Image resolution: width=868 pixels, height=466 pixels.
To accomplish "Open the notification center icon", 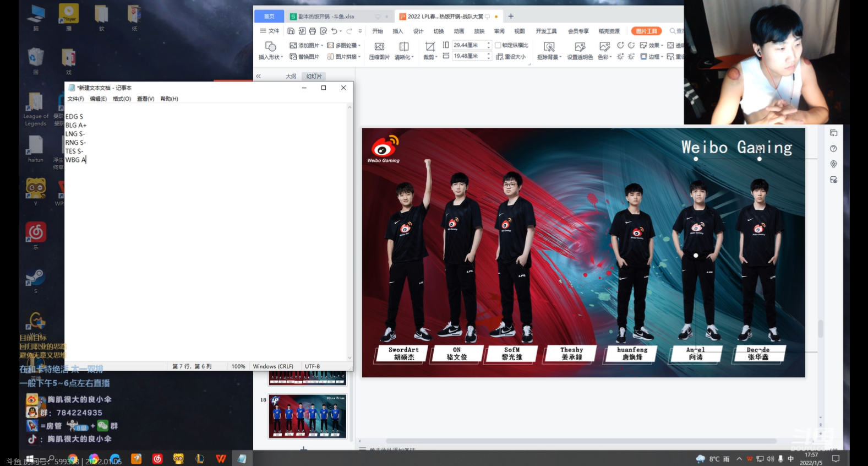I will [x=836, y=459].
